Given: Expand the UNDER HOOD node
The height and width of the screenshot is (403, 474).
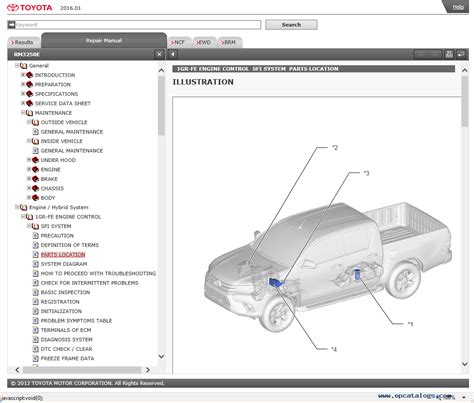Looking at the screenshot, I should [x=29, y=160].
